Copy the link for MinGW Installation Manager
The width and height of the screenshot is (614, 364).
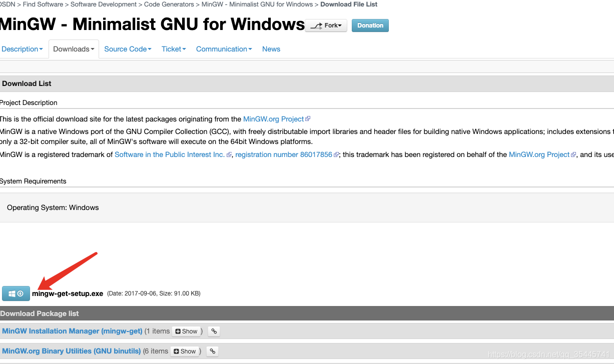(214, 331)
